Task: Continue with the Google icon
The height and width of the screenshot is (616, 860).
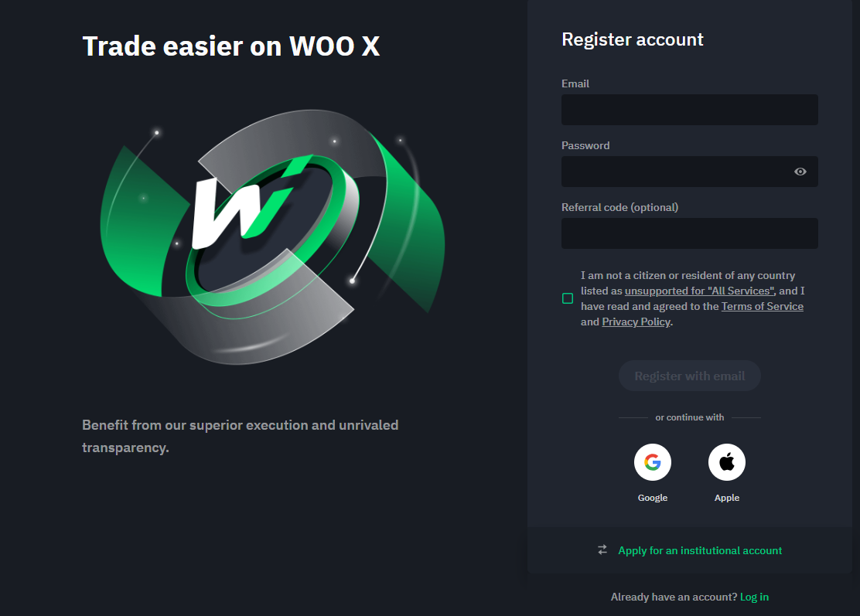Action: click(653, 462)
